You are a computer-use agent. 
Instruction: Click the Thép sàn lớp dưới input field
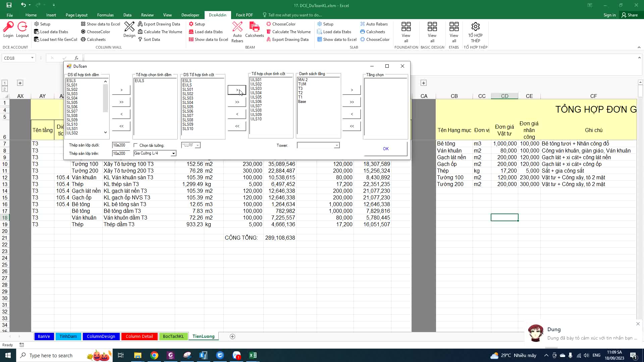coord(121,145)
